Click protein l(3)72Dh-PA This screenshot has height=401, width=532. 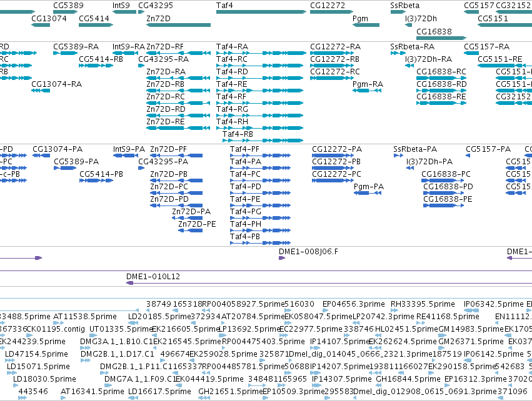(410, 168)
